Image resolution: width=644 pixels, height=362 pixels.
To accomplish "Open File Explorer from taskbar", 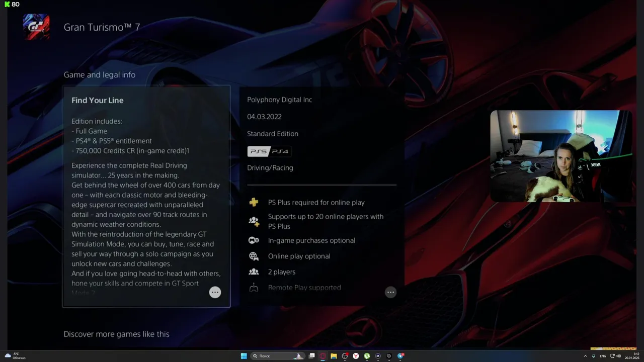I will 334,356.
